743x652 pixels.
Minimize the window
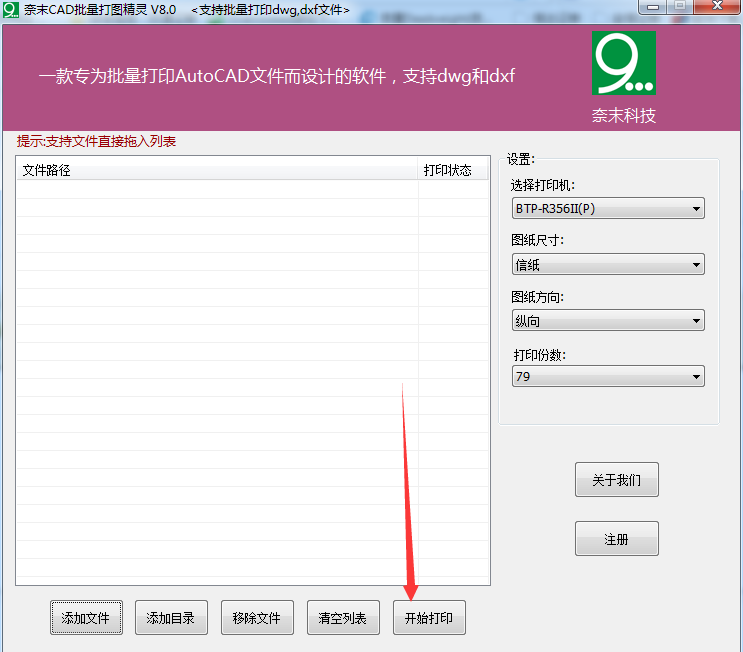(x=653, y=7)
